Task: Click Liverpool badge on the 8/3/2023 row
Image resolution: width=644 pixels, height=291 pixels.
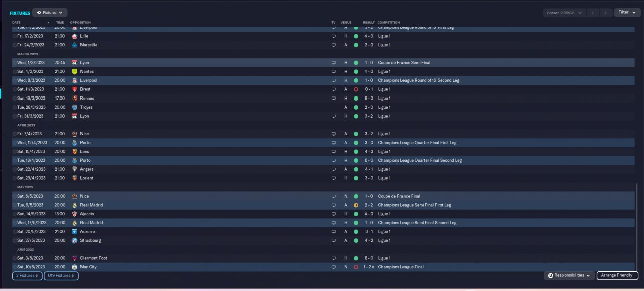Action: (x=75, y=80)
